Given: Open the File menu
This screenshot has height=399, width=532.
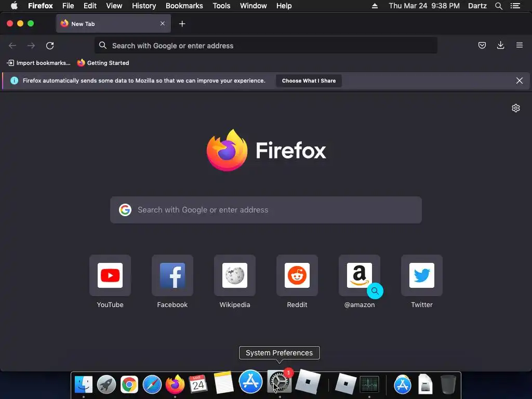Looking at the screenshot, I should tap(68, 6).
